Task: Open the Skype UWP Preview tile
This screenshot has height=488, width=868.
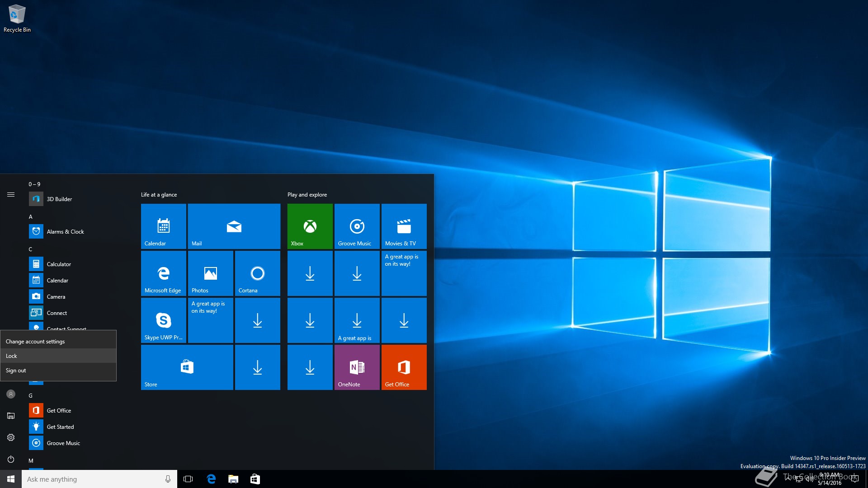Action: [163, 320]
